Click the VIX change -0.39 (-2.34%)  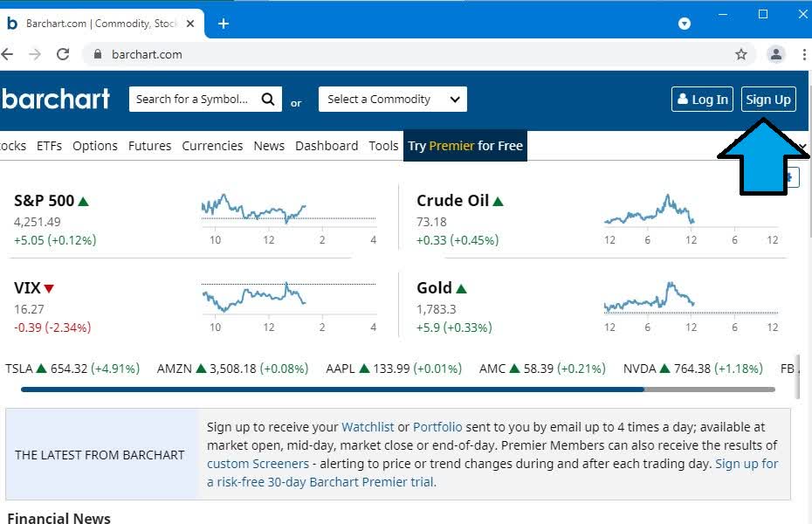(x=52, y=327)
